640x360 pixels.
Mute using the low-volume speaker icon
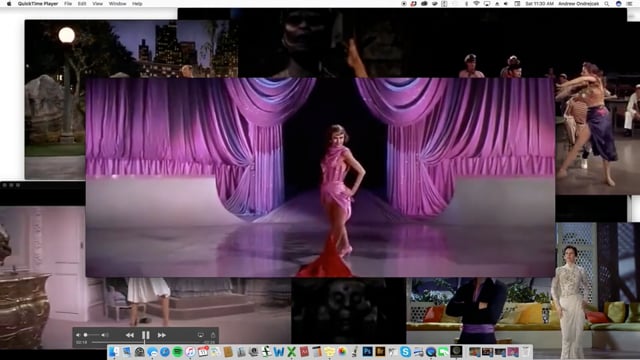pos(78,335)
